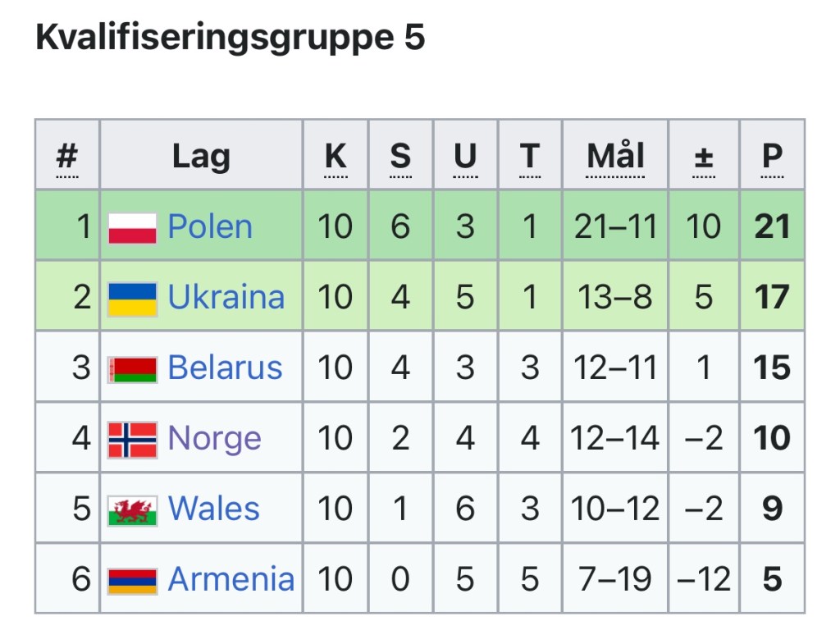Open the Wales team link
The height and width of the screenshot is (644, 840).
213,509
